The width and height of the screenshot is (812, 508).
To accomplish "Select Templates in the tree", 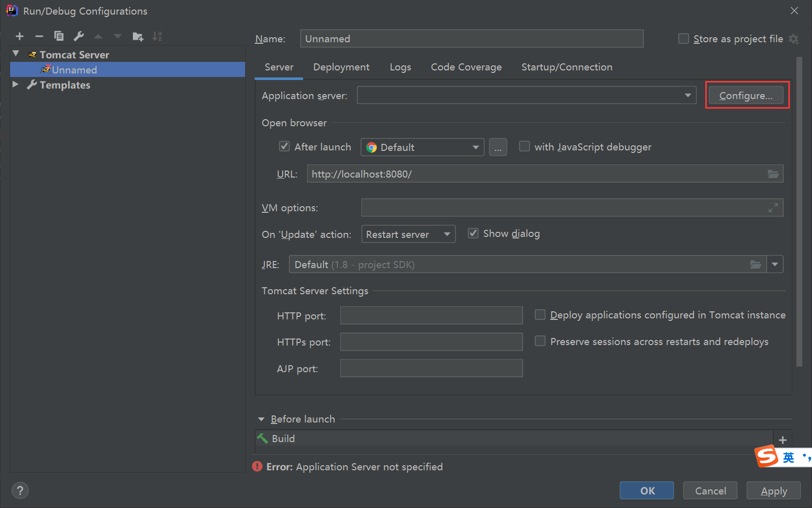I will (x=65, y=85).
